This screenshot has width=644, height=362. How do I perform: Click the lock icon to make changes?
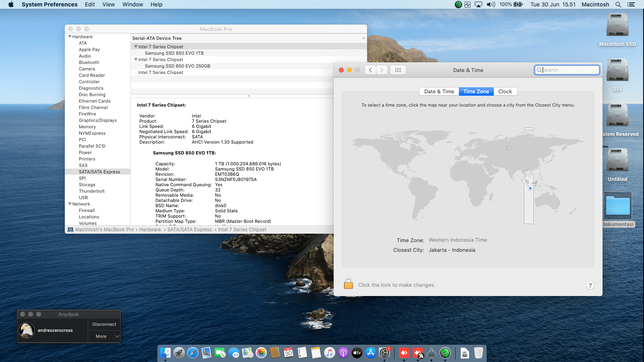348,284
